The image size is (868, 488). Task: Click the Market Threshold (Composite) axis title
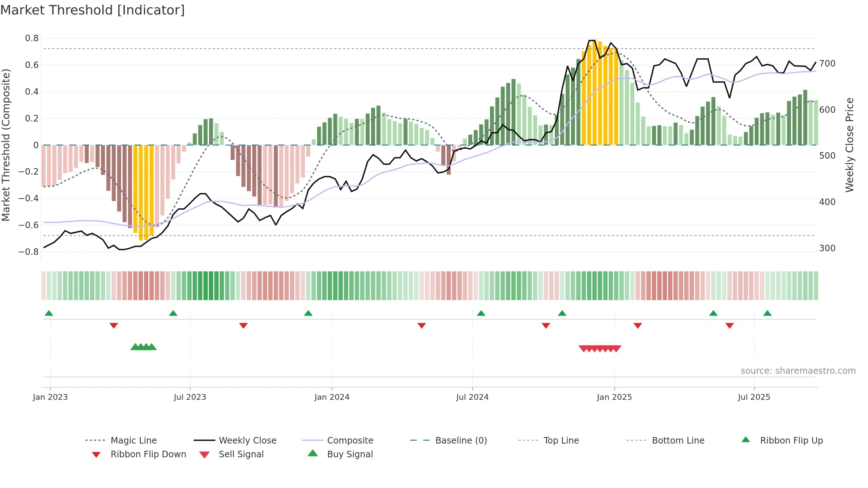tap(6, 145)
